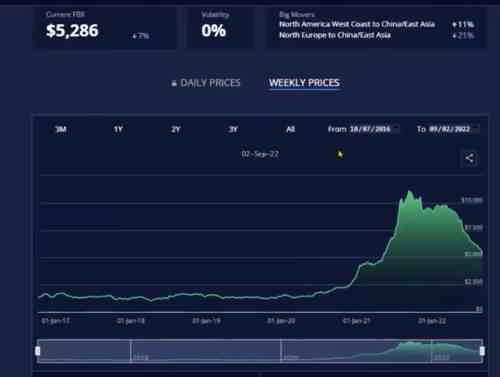Image resolution: width=500 pixels, height=377 pixels.
Task: Select the 3M time range
Action: click(x=61, y=129)
